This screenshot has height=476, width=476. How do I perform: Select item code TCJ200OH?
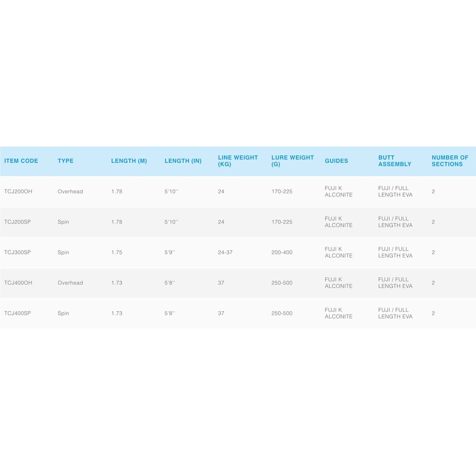coord(18,192)
